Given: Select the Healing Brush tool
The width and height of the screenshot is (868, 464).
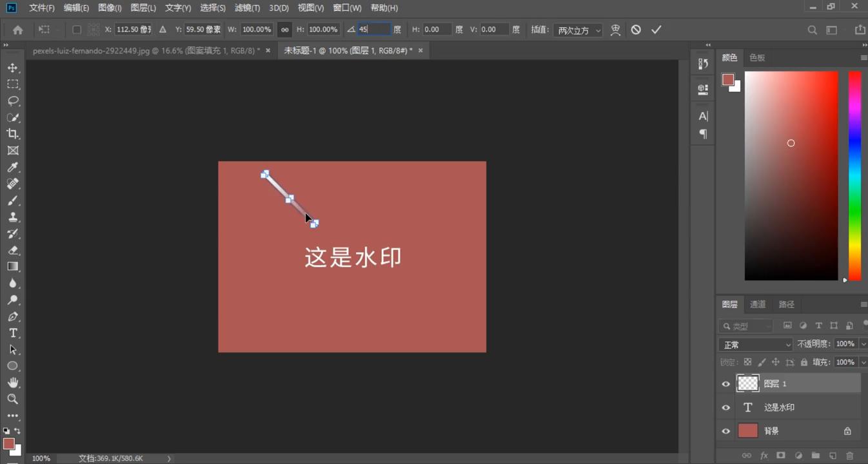Looking at the screenshot, I should point(13,184).
